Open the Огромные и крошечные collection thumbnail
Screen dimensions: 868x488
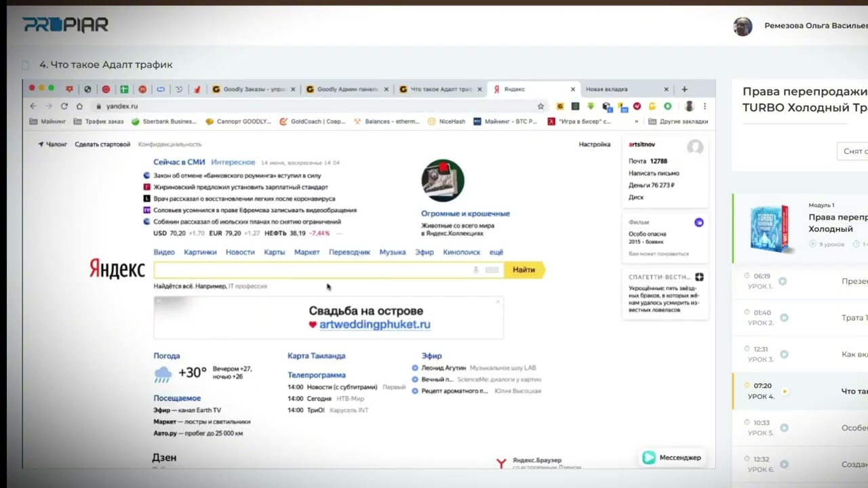tap(443, 181)
